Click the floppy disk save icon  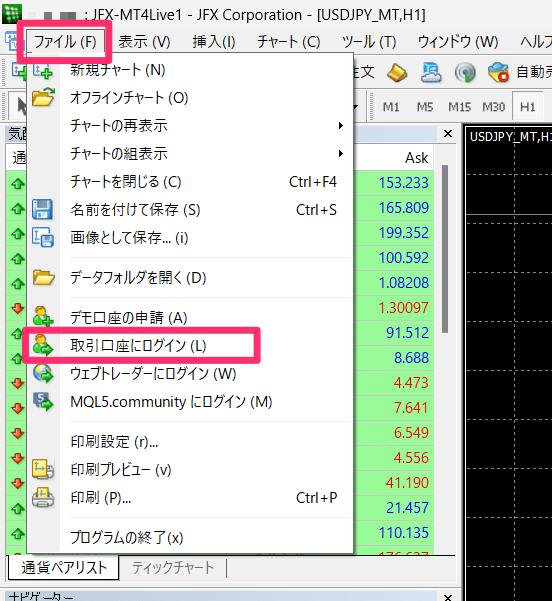42,209
